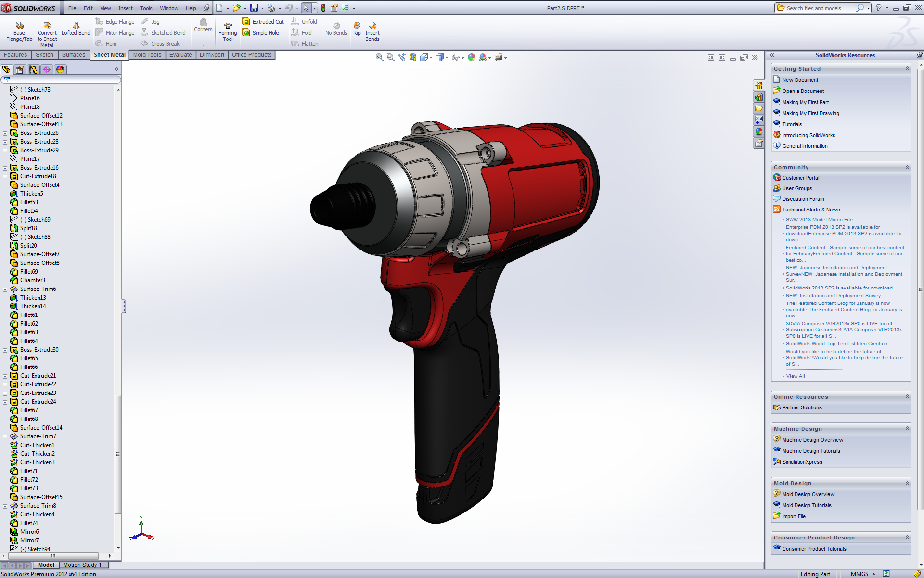Open the Insert menu

pyautogui.click(x=125, y=8)
